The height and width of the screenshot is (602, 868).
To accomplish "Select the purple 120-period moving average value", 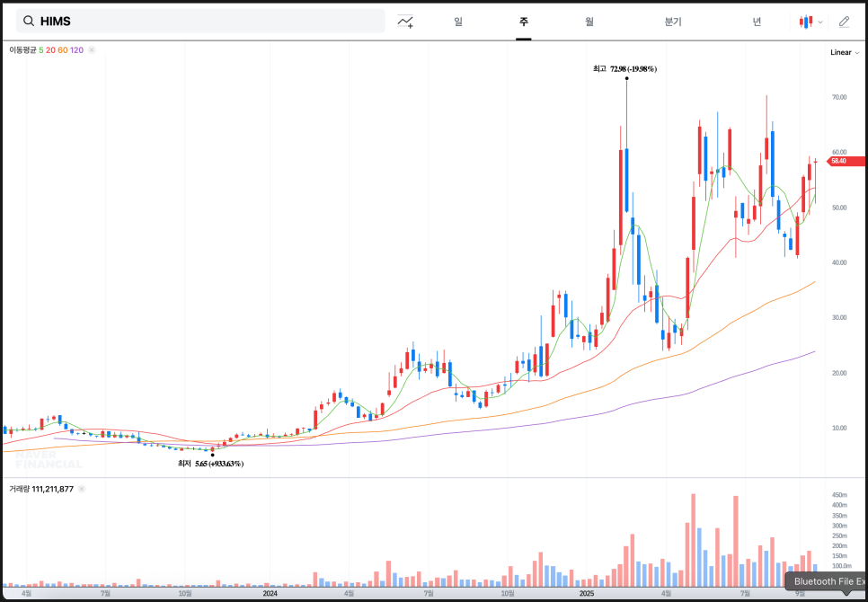I will 77,49.
